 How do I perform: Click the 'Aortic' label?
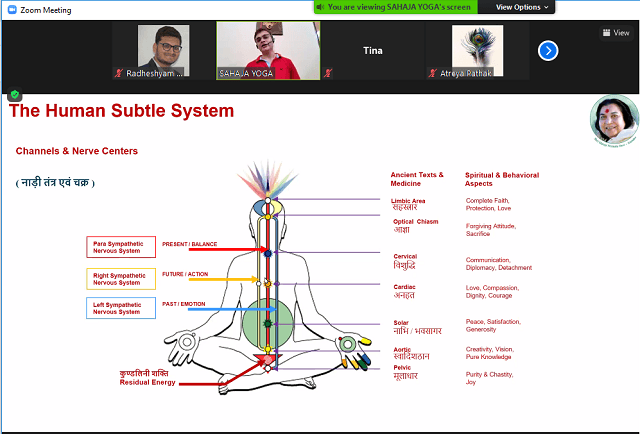(x=402, y=349)
